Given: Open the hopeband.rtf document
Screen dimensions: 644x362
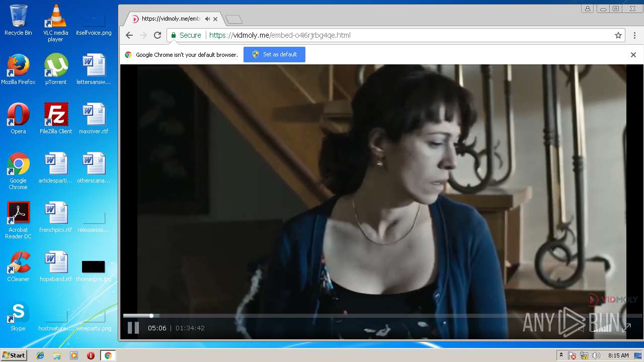Looking at the screenshot, I should click(55, 266).
